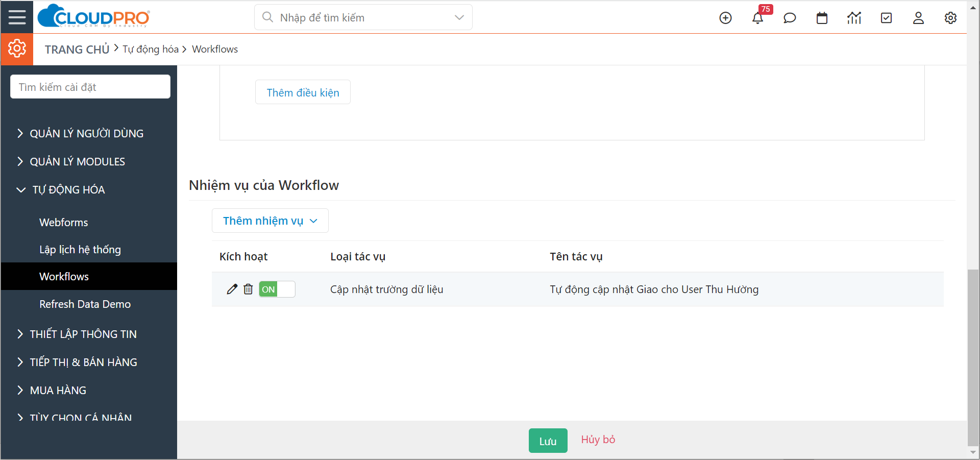The width and height of the screenshot is (980, 460).
Task: Toggle the ON switch for the task
Action: click(x=277, y=289)
